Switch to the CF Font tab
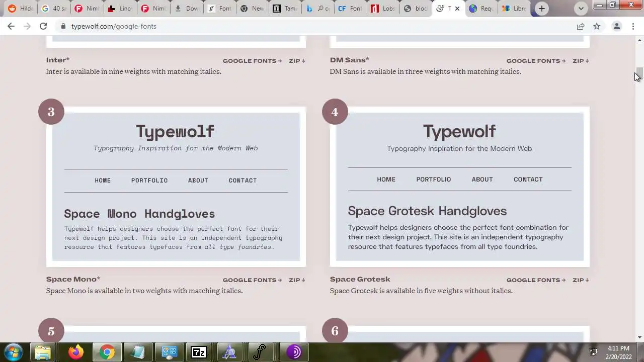This screenshot has width=644, height=362. click(350, 9)
